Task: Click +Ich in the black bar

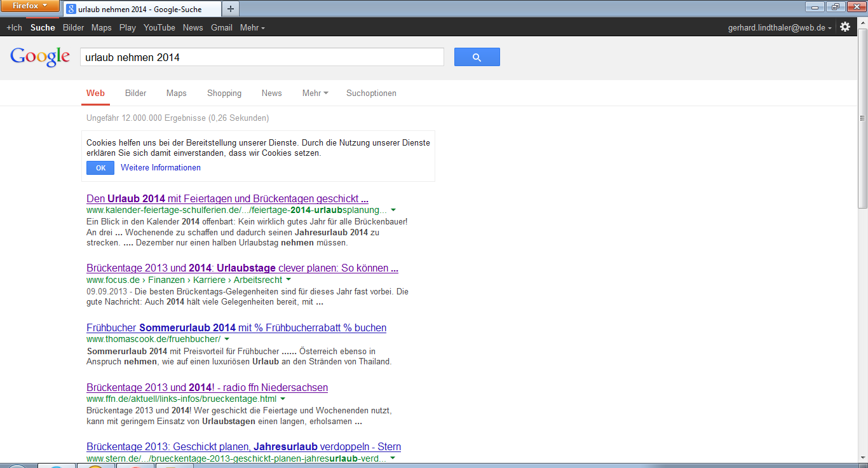Action: [14, 27]
